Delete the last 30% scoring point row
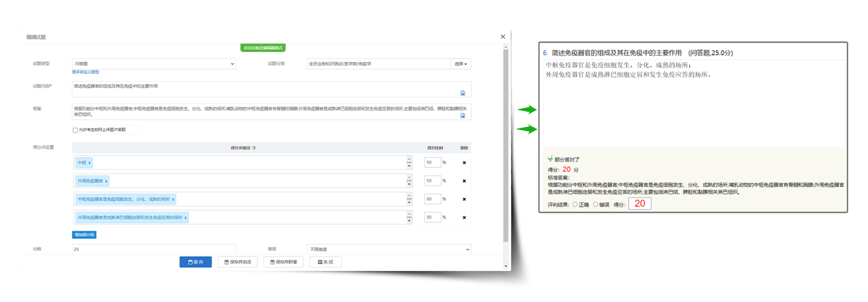868x302 pixels. coord(464,218)
